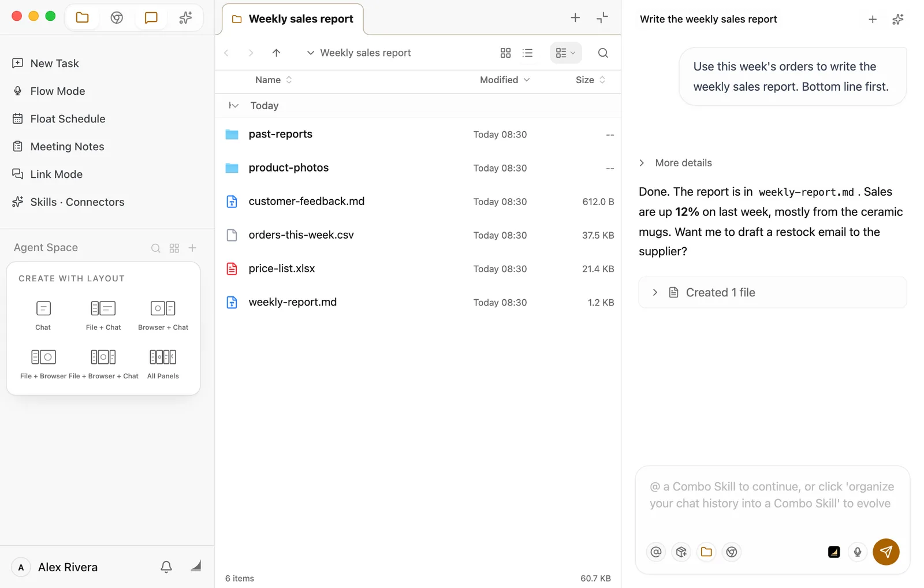Send the chat message
924x588 pixels.
(886, 552)
